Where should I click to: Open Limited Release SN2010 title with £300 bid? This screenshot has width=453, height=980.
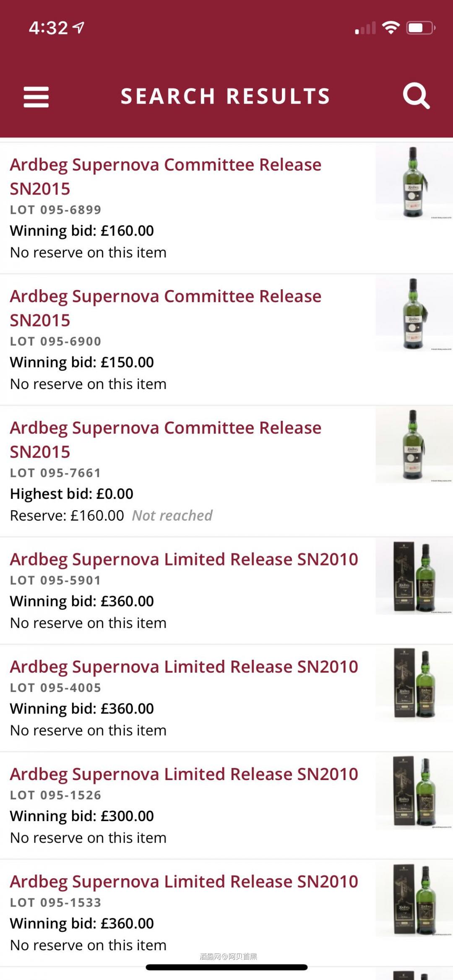(184, 774)
